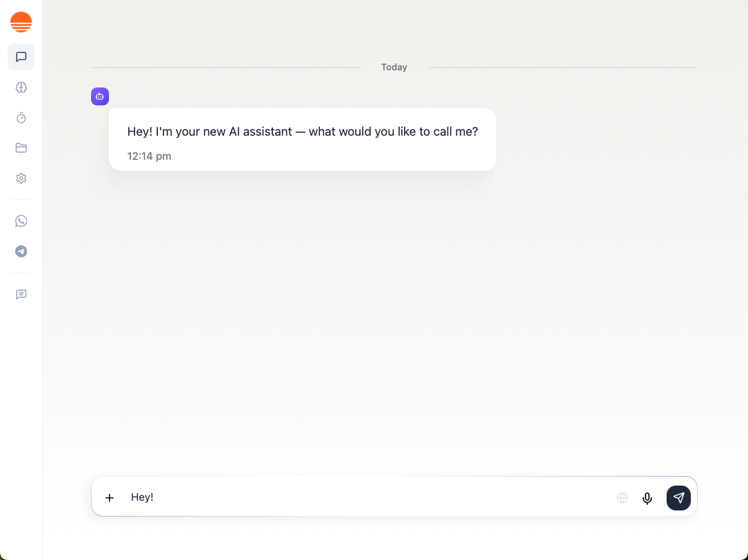748x560 pixels.
Task: Toggle web search with the globe icon
Action: (x=622, y=497)
